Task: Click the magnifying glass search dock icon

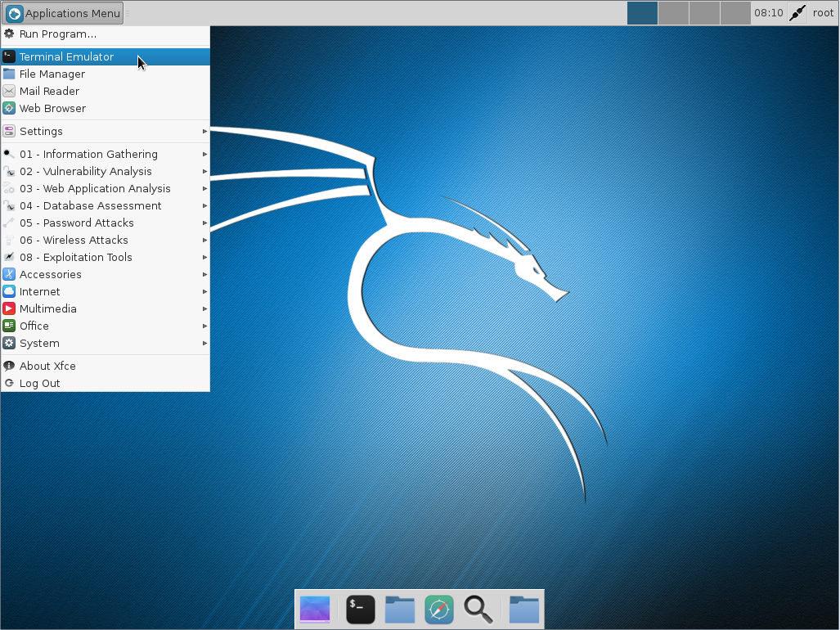Action: point(478,610)
